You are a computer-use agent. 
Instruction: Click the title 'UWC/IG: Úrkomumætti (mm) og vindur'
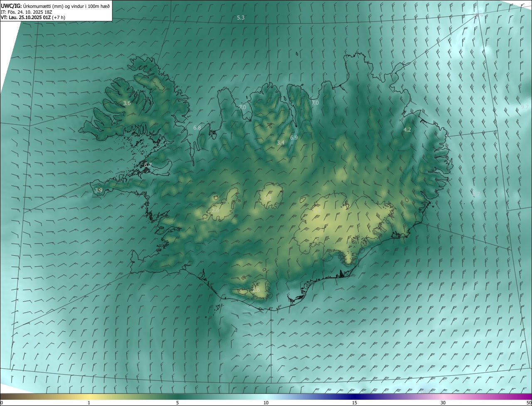click(55, 6)
